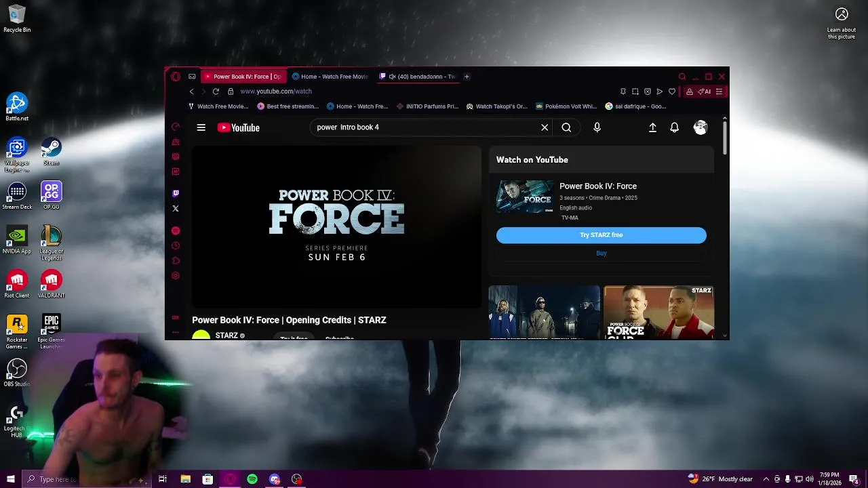
Task: Show hidden system tray icons chevron
Action: coord(766,479)
